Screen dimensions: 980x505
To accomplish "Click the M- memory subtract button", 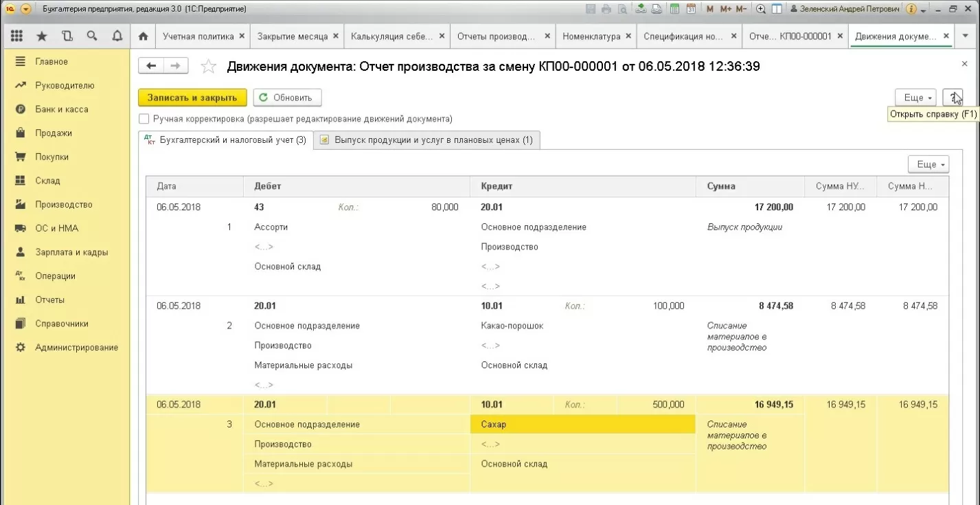I will pos(741,9).
